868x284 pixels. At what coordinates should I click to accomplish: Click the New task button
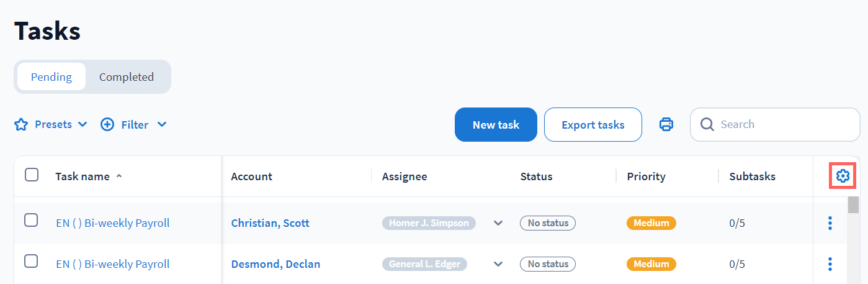click(496, 125)
